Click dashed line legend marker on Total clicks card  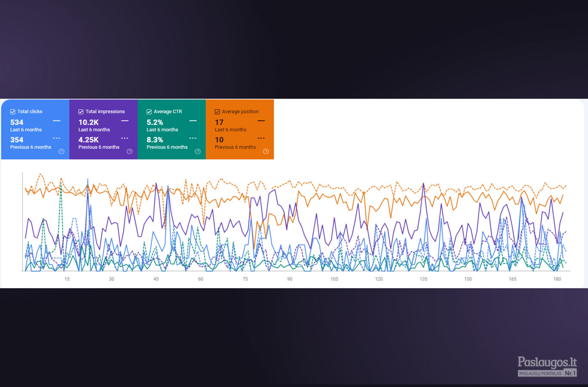pyautogui.click(x=57, y=138)
